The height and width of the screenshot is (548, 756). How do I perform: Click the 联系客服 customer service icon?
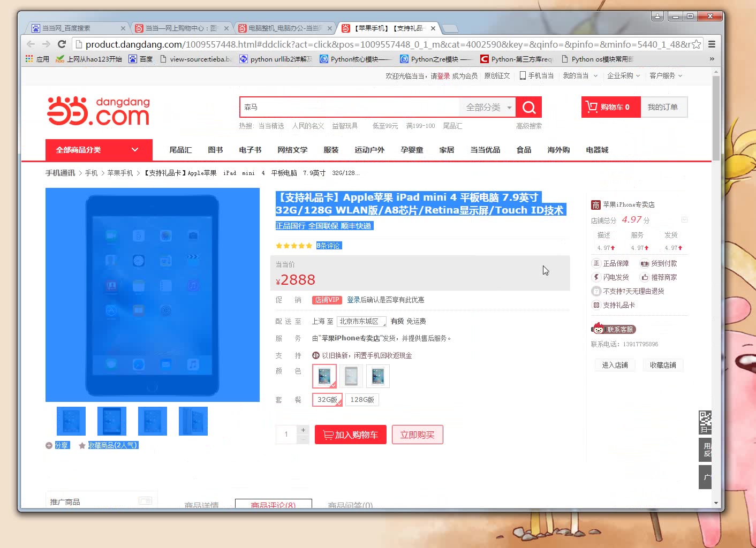(598, 329)
